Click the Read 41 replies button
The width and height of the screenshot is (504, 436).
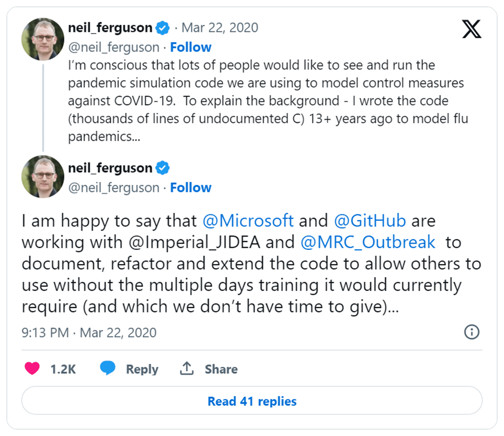click(252, 400)
